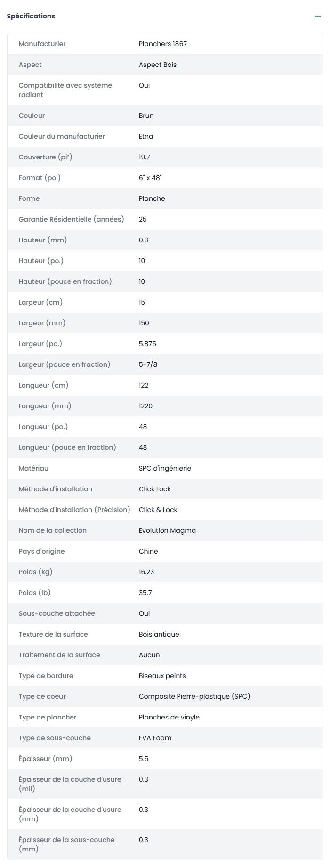
Task: Select the Planchers 1867 manufacturer value
Action: [162, 44]
